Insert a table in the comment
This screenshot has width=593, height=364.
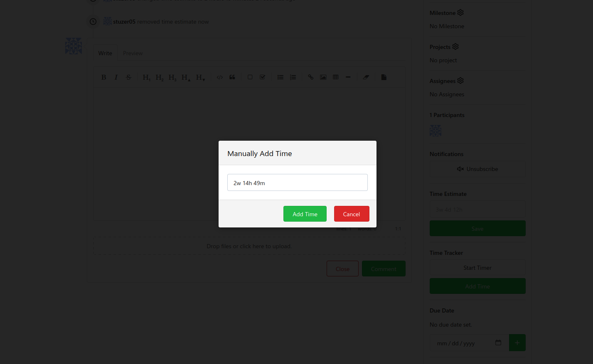click(336, 77)
